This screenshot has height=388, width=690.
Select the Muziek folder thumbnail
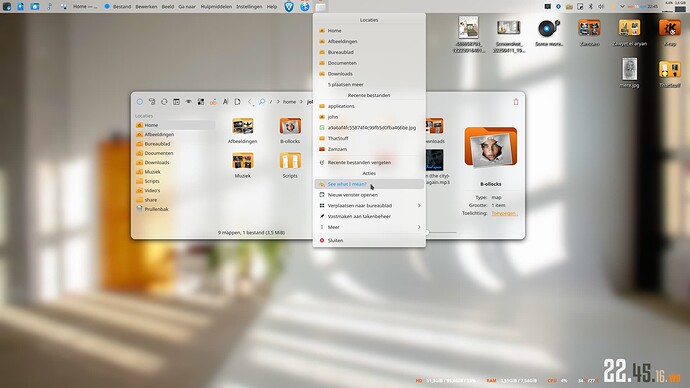point(242,165)
